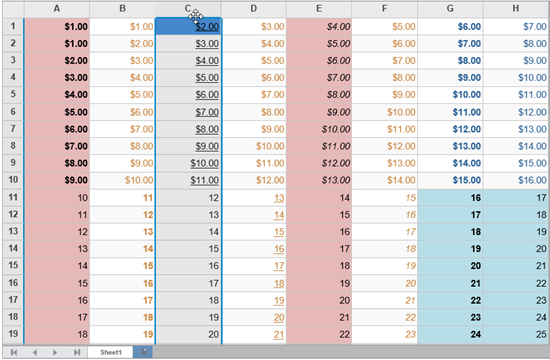
Task: Click the select-all corner box
Action: 13,9
